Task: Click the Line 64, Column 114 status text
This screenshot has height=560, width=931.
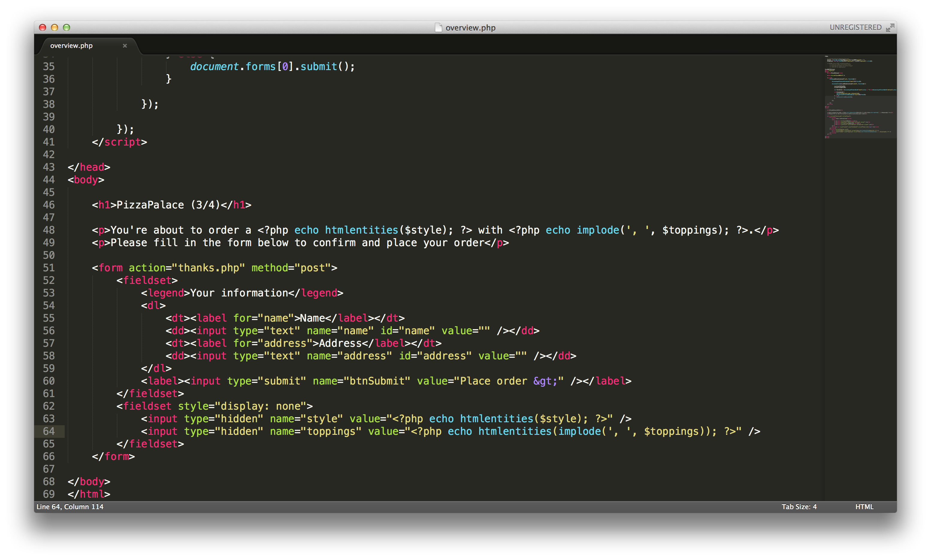Action: tap(70, 506)
